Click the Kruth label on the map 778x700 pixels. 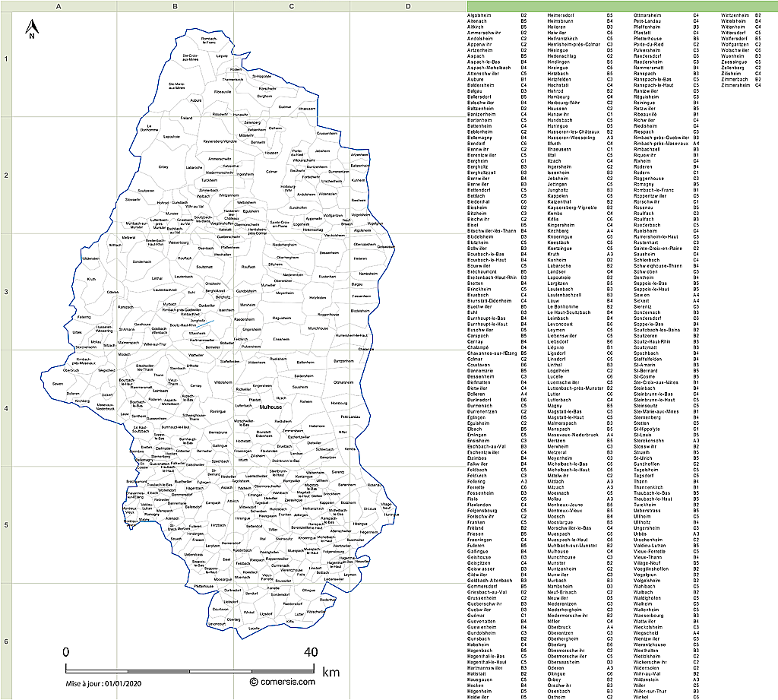coord(91,279)
